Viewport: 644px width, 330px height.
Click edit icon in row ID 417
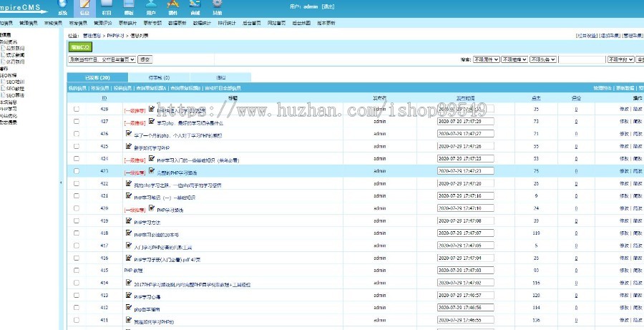[x=129, y=246]
